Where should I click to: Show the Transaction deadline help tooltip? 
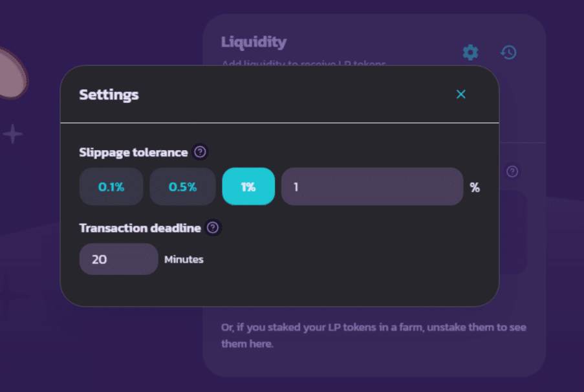click(213, 228)
